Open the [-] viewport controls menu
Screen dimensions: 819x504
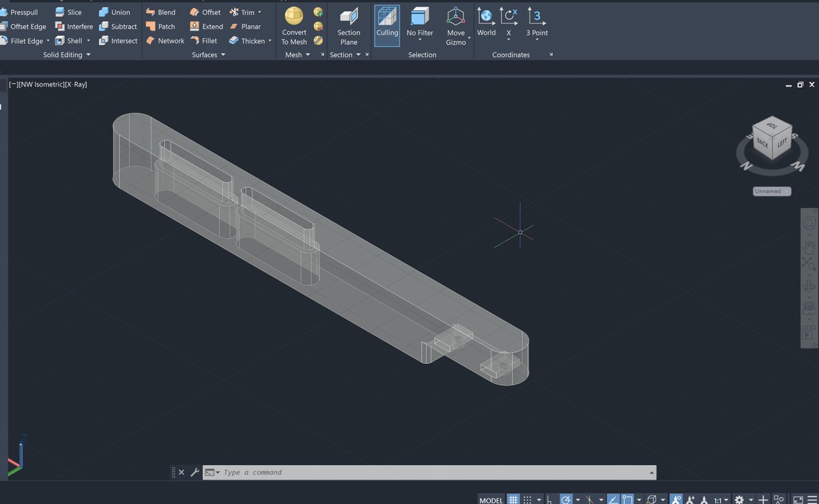(x=13, y=85)
